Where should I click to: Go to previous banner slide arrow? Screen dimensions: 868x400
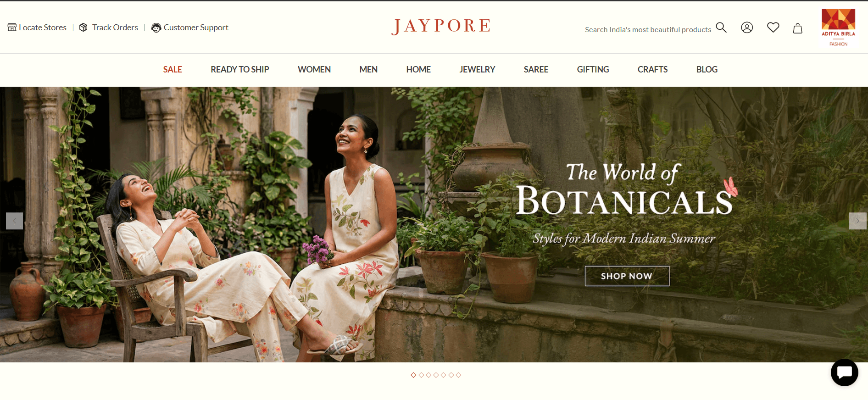tap(14, 221)
